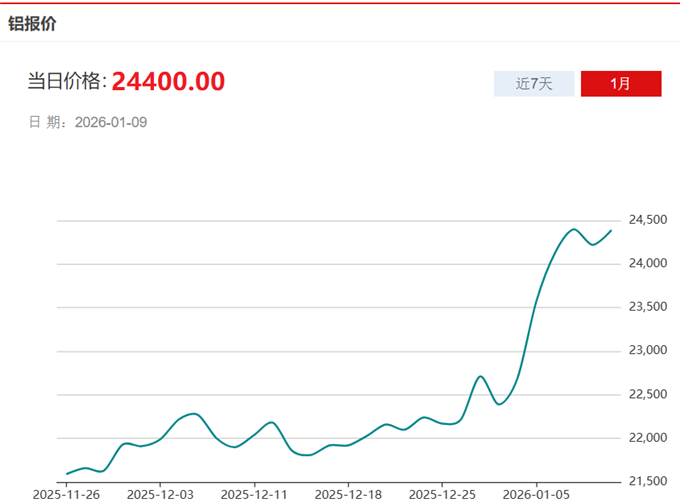
Task: Select the 2025-11-26 x-axis date label
Action: 66,494
